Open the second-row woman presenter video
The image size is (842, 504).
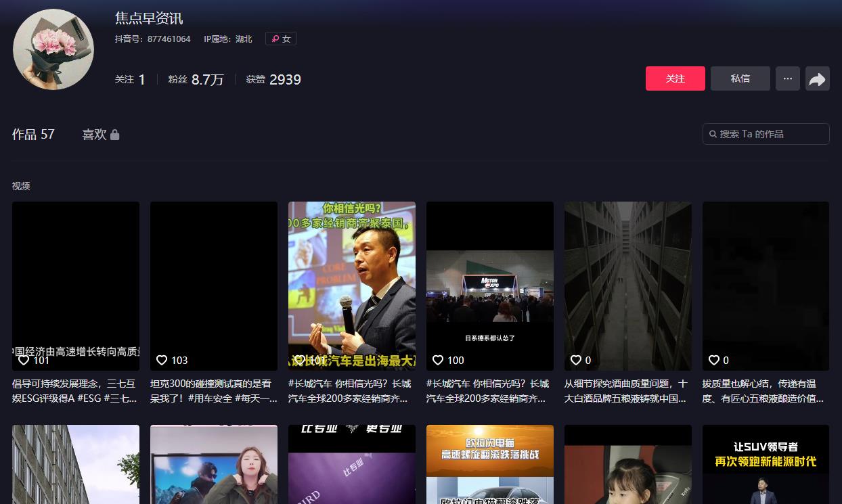click(214, 464)
